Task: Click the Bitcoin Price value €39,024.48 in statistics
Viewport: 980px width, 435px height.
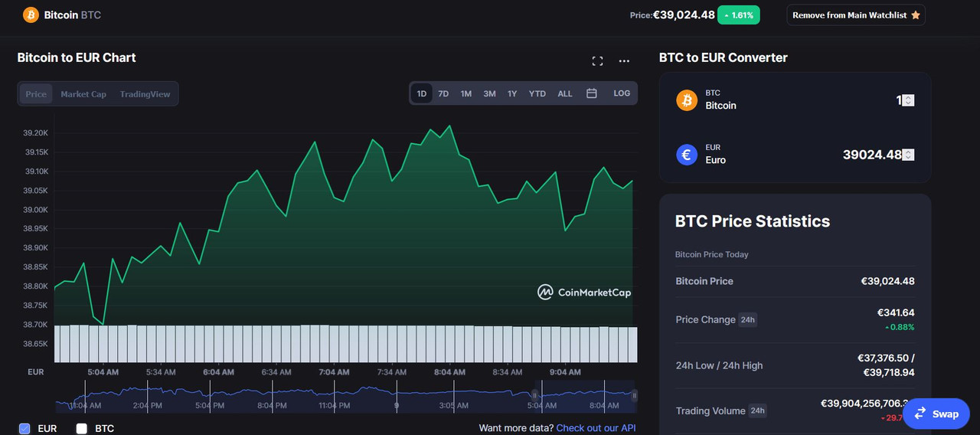Action: (x=888, y=281)
